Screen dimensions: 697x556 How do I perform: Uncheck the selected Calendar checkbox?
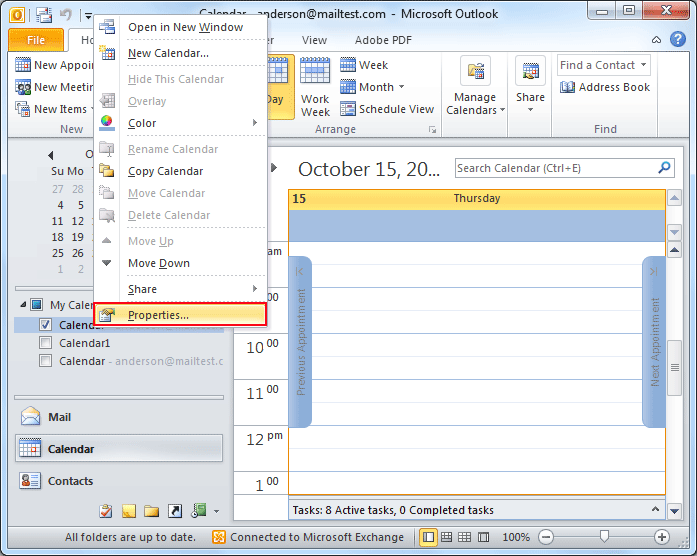click(x=45, y=325)
